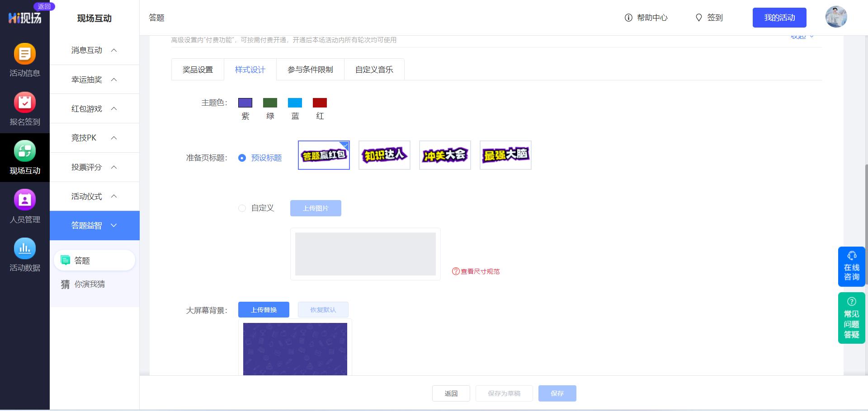Collapse the 消息互动 section
Viewport: 868px width, 411px height.
(114, 50)
